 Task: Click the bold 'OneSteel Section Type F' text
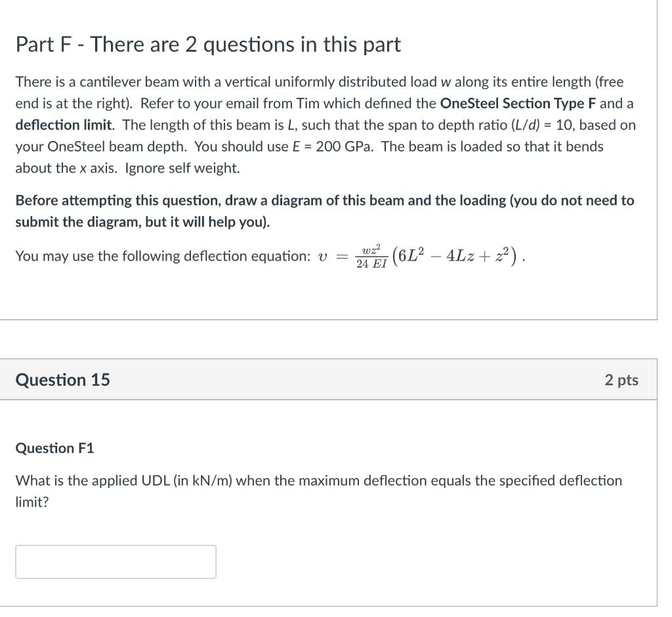tap(518, 103)
